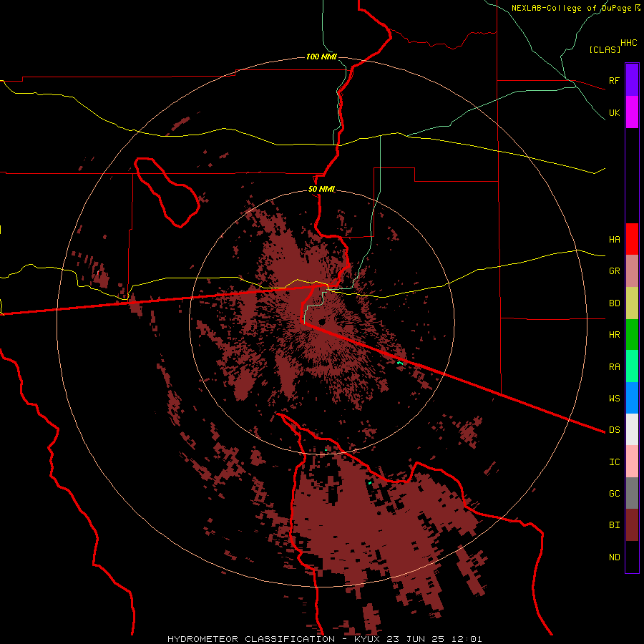The image size is (644, 644).
Task: Click the RA legend label
Action: (614, 367)
